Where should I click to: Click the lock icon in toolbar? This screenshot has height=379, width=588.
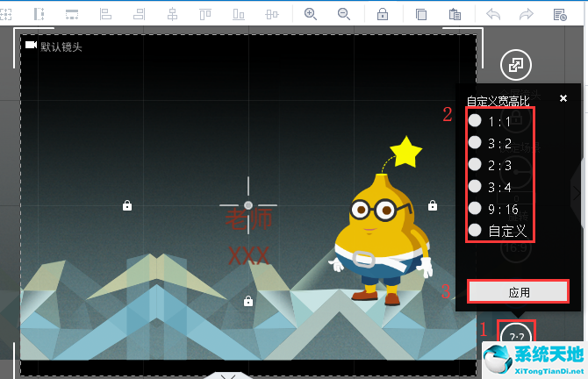click(383, 14)
